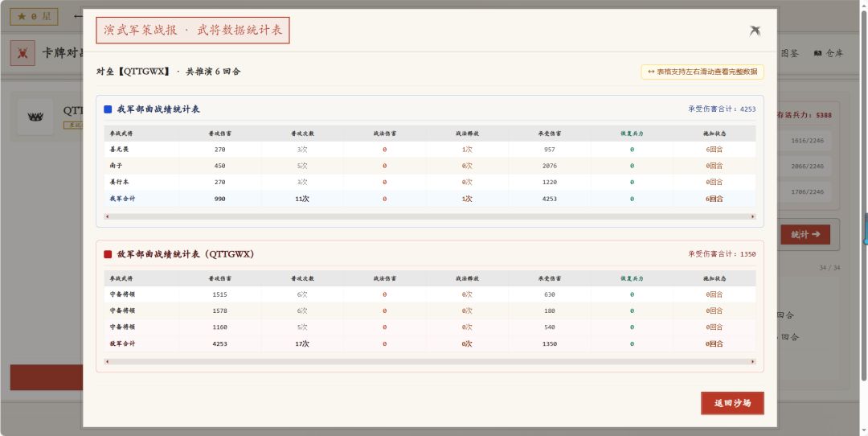Click the 敌军 table horizontal scrollbar track
Screen dimensions: 868x436
pyautogui.click(x=429, y=362)
